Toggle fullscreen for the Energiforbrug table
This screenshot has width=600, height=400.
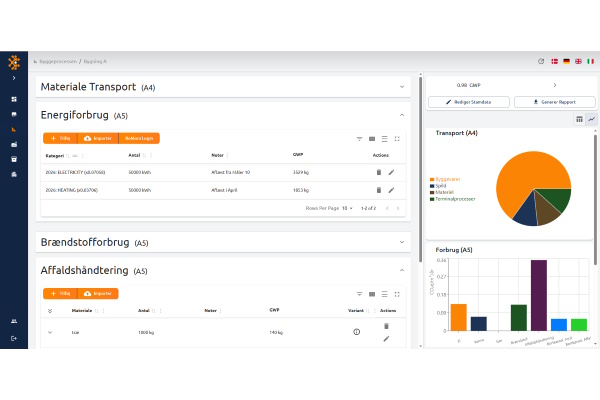[x=397, y=139]
